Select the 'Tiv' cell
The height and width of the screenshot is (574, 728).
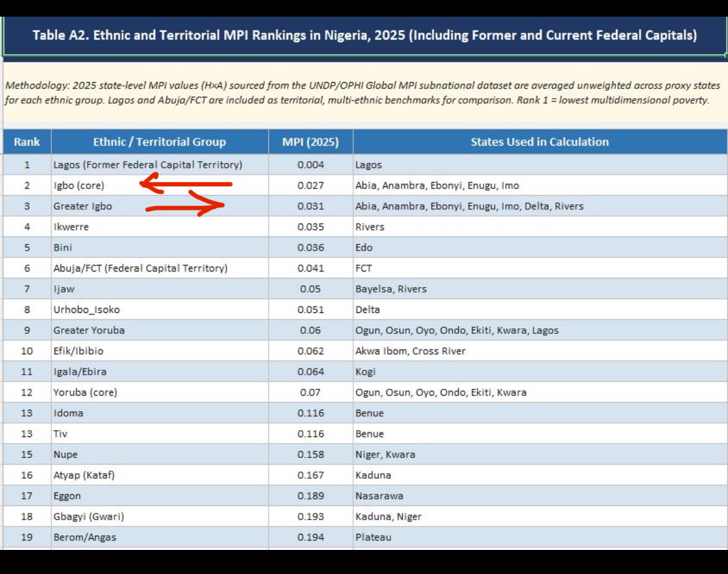coord(160,433)
